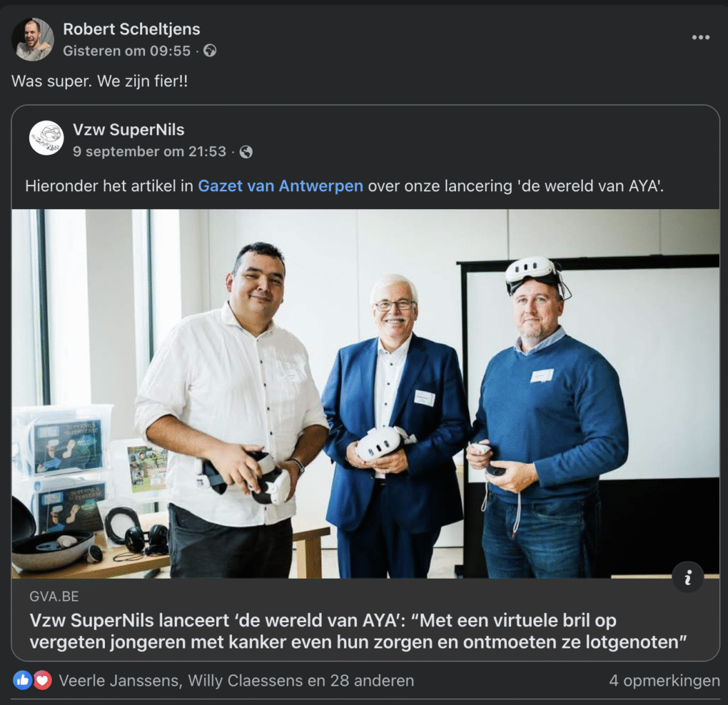Click the shared post description text about 'de wereld van AYA'

[345, 186]
